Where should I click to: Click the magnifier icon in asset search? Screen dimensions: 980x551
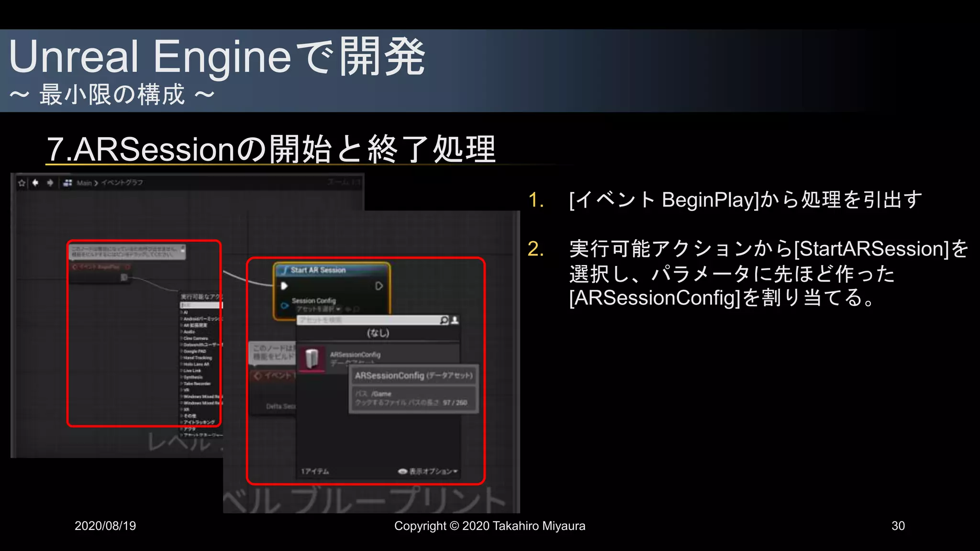point(444,320)
